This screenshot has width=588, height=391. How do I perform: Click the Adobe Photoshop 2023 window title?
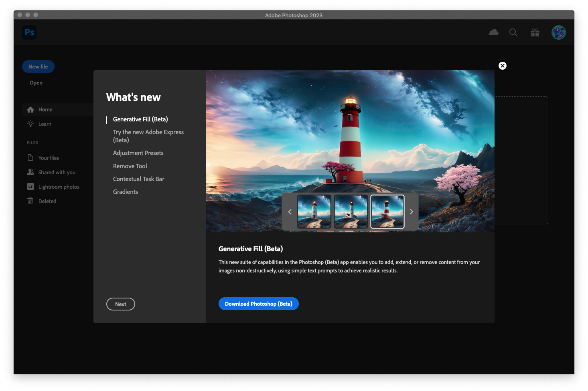point(294,15)
